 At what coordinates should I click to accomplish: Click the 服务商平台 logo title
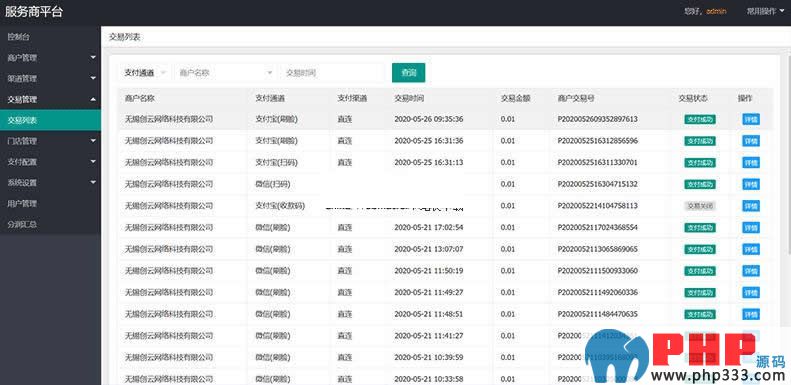click(34, 12)
